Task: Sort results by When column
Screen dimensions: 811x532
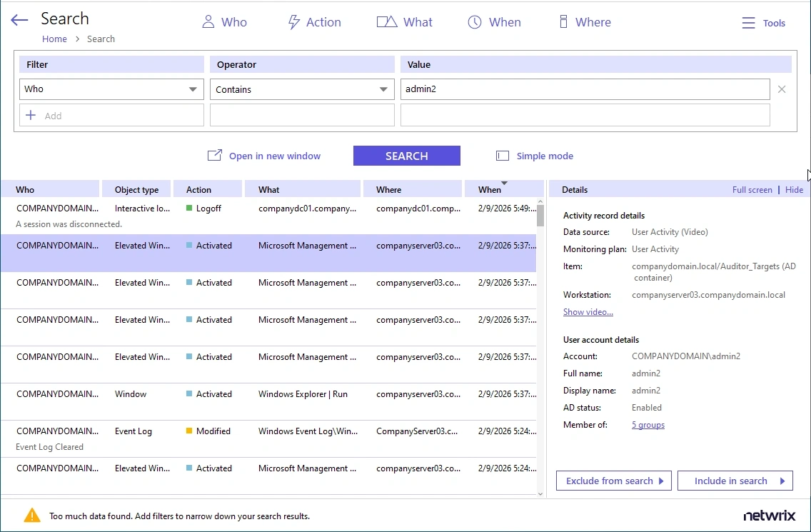Action: coord(490,189)
